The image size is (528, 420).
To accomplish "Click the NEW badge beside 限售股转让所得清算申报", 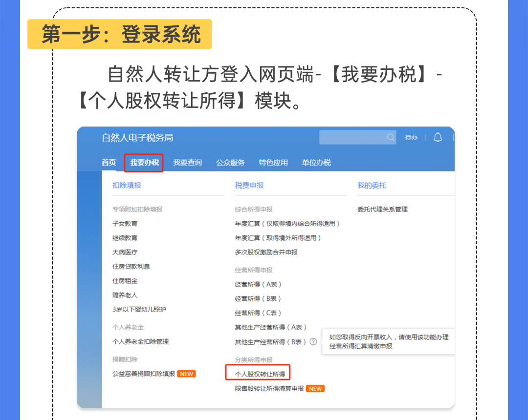I will (x=315, y=389).
